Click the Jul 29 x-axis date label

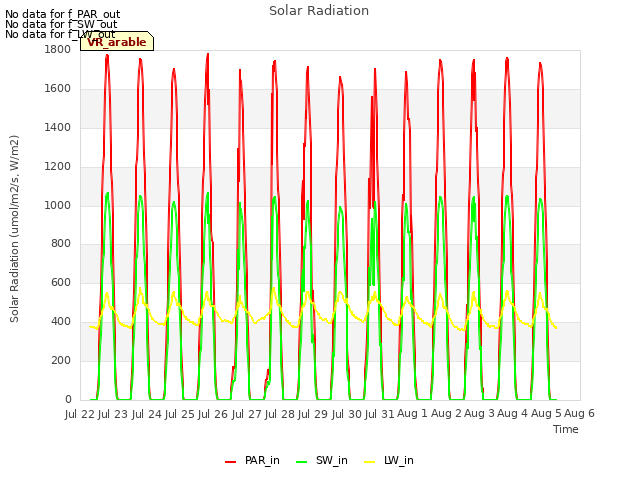coord(313,414)
